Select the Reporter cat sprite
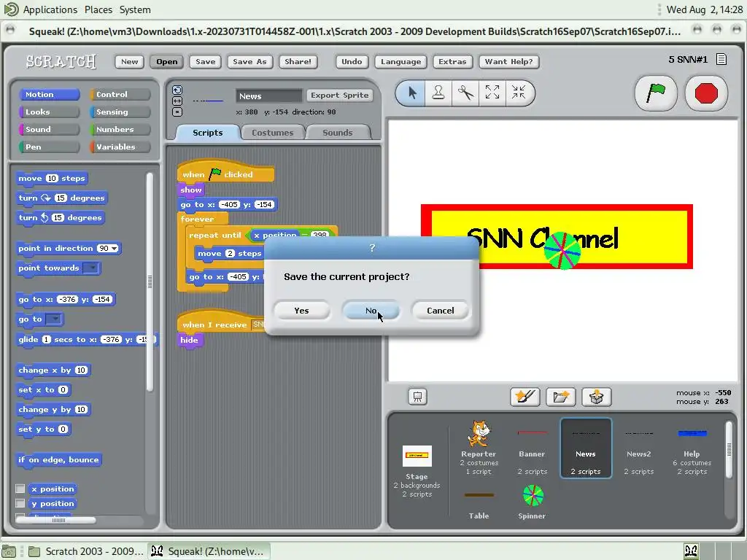The height and width of the screenshot is (560, 747). [x=479, y=447]
